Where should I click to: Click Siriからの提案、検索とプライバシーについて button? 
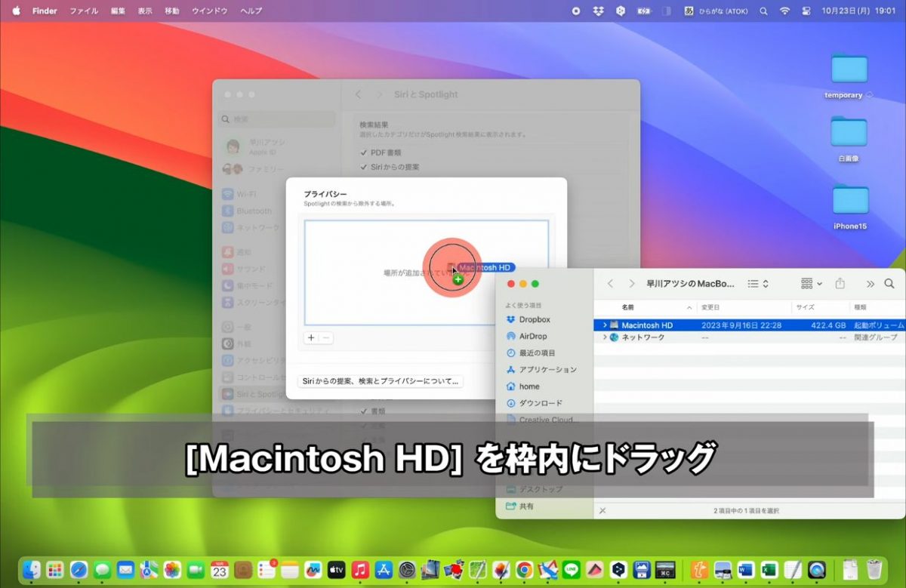[x=381, y=381]
